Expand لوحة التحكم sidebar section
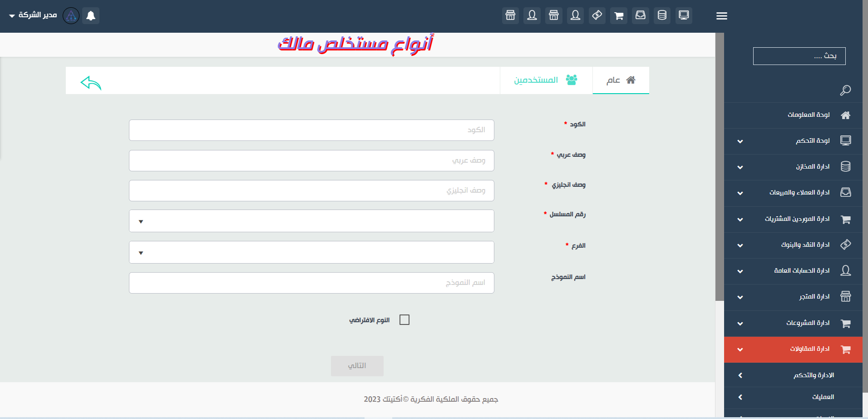Image resolution: width=868 pixels, height=419 pixels. click(740, 141)
